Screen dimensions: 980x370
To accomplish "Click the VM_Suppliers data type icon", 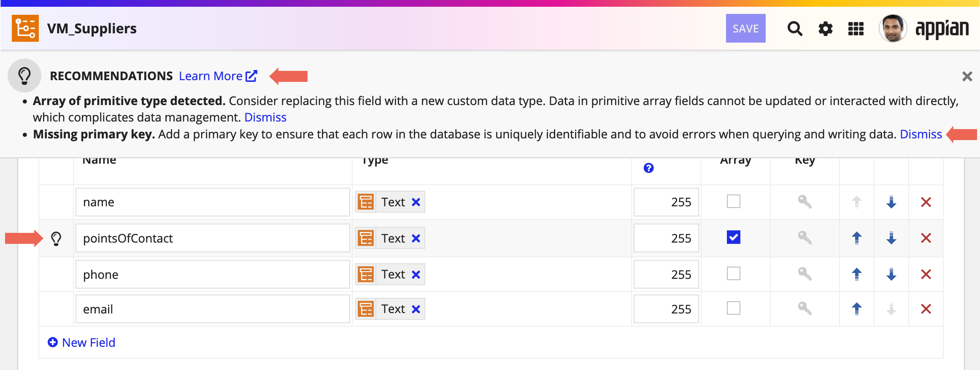I will tap(25, 28).
